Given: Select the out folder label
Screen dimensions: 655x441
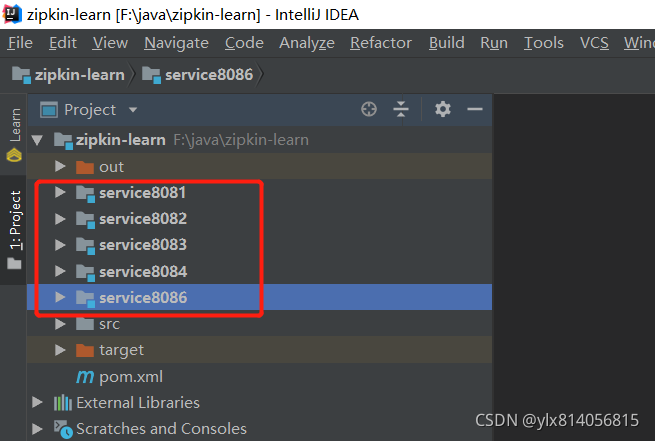Looking at the screenshot, I should click(111, 167).
